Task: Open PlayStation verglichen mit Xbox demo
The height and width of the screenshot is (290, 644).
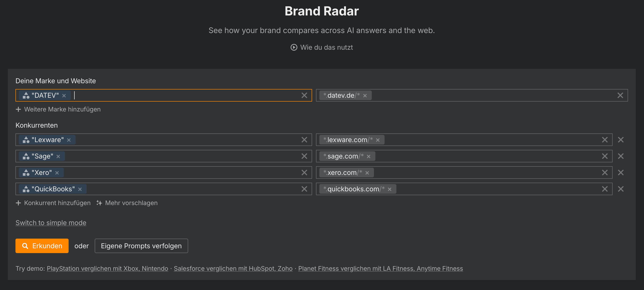Action: (107, 269)
